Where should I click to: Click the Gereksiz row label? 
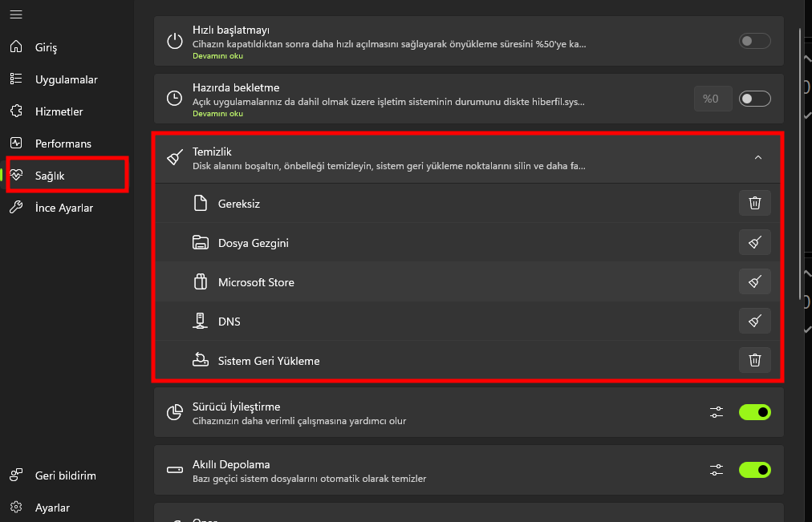(239, 204)
